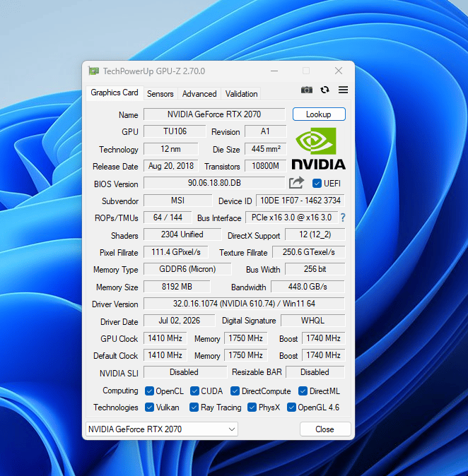Toggle the UEFI checkbox
Screen dimensions: 468x476
[317, 184]
